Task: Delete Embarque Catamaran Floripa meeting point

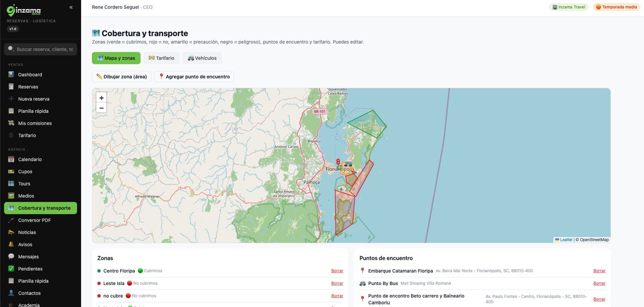Action: click(x=599, y=271)
